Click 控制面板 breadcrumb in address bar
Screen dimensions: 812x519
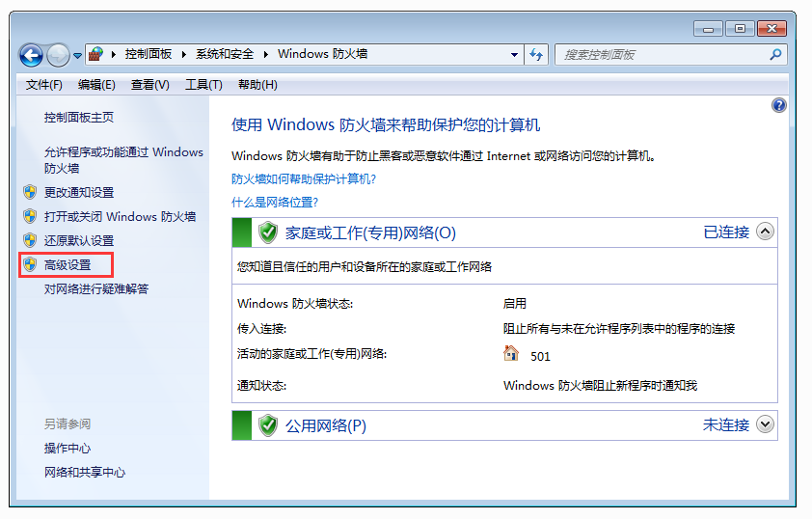149,54
